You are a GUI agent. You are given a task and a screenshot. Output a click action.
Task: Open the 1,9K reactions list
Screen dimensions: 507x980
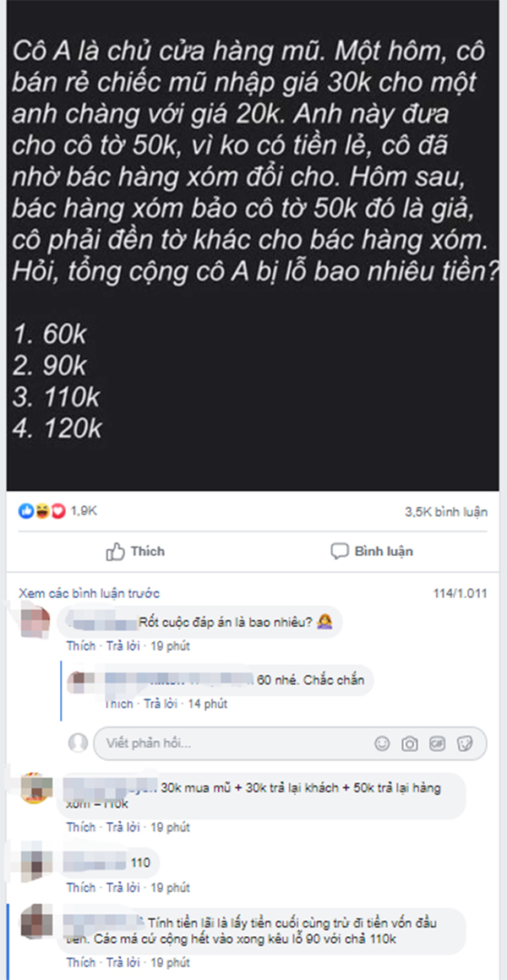(x=83, y=511)
